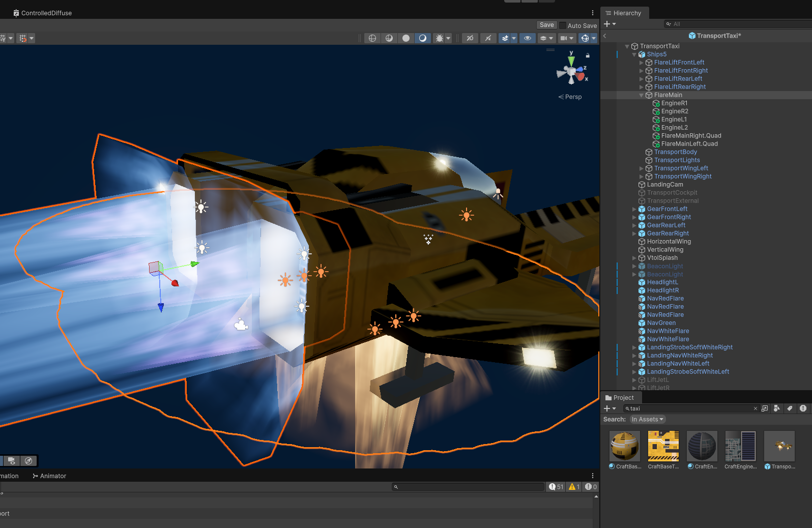Click Search by Import Log Type icon
The height and width of the screenshot is (528, 812).
point(803,408)
